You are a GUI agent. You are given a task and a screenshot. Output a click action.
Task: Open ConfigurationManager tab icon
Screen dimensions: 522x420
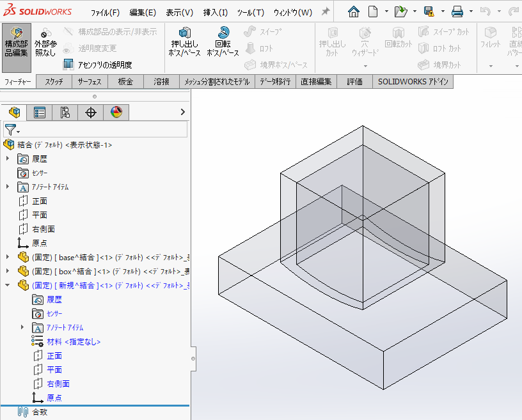65,113
